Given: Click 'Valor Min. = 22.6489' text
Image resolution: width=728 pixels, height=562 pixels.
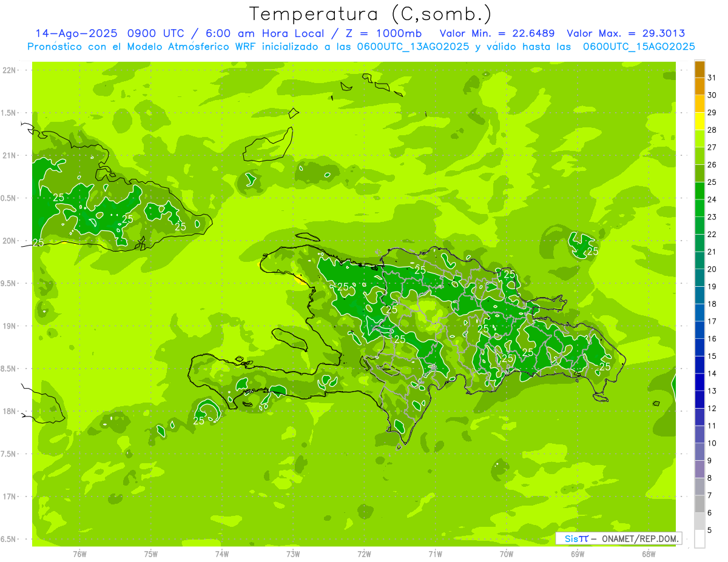Looking at the screenshot, I should [497, 33].
